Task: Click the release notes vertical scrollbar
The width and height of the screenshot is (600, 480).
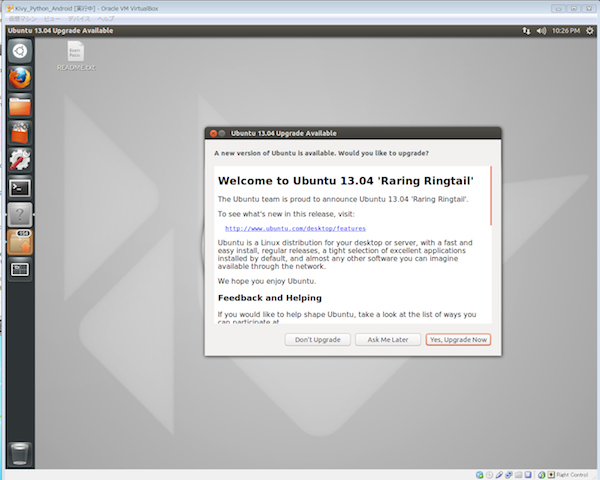Action: pos(491,196)
